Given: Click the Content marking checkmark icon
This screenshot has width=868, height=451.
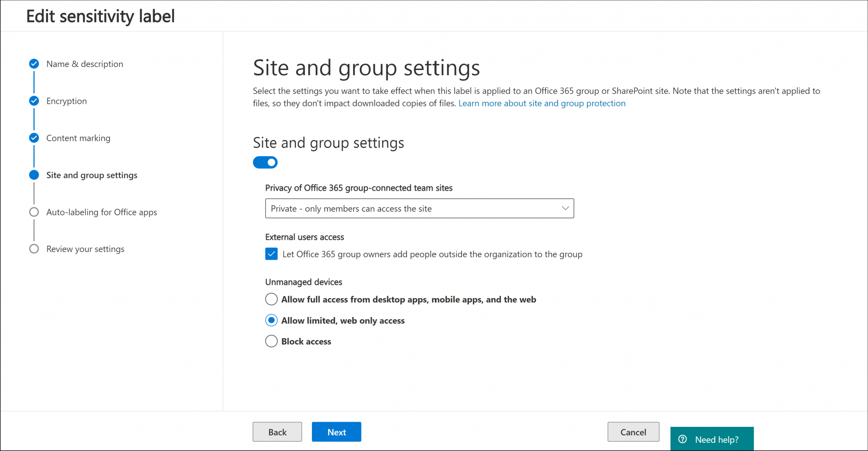Looking at the screenshot, I should tap(34, 138).
